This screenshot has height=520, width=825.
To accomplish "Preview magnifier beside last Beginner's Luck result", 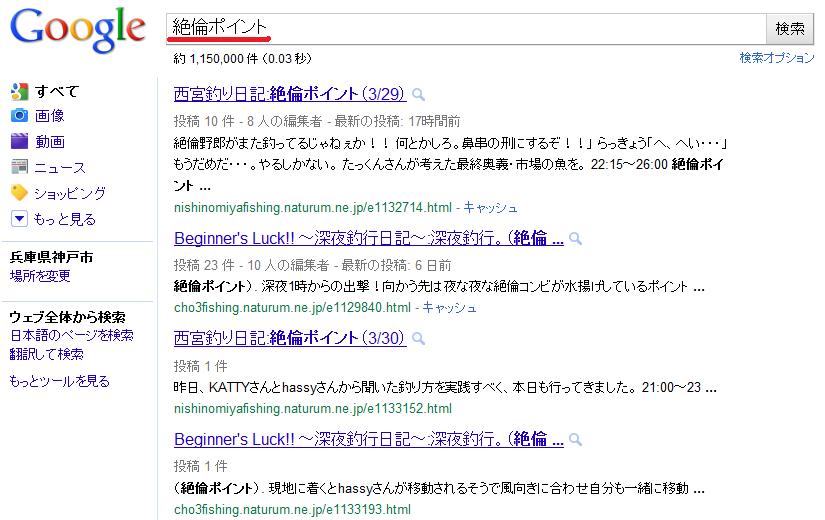I will coord(576,439).
